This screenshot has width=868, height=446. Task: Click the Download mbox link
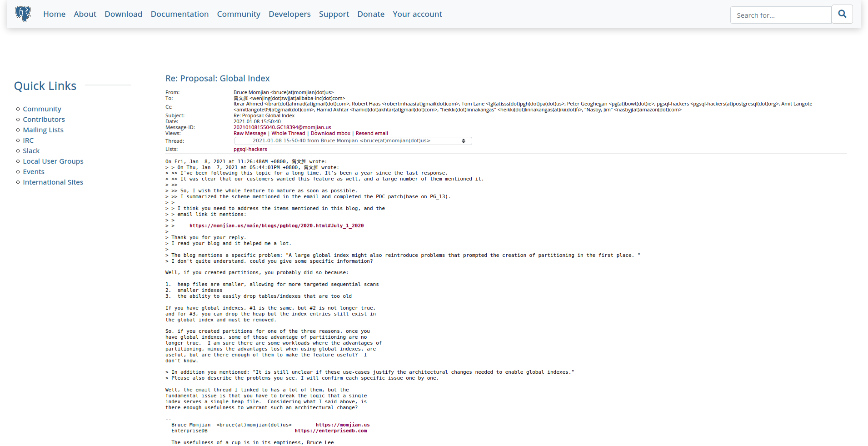pos(330,133)
